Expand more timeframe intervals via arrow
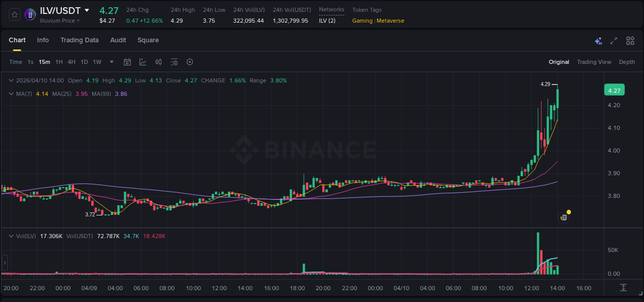Image resolution: width=644 pixels, height=302 pixels. point(111,62)
